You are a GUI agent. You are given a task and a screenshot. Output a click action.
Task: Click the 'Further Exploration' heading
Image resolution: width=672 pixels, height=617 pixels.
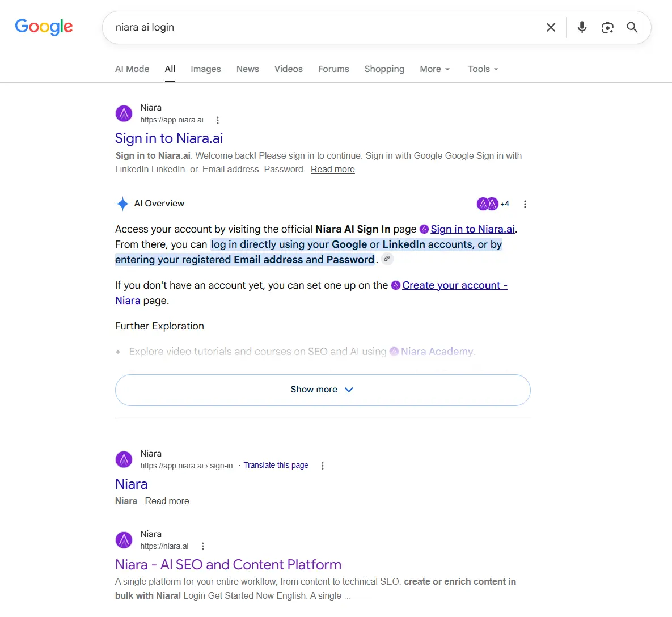click(159, 326)
